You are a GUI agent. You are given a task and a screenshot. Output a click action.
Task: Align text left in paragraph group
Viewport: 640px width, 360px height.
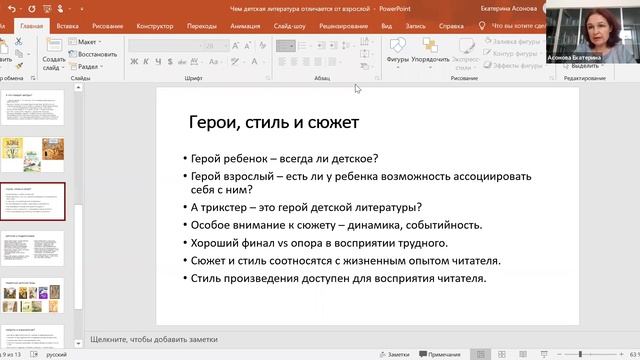click(282, 62)
